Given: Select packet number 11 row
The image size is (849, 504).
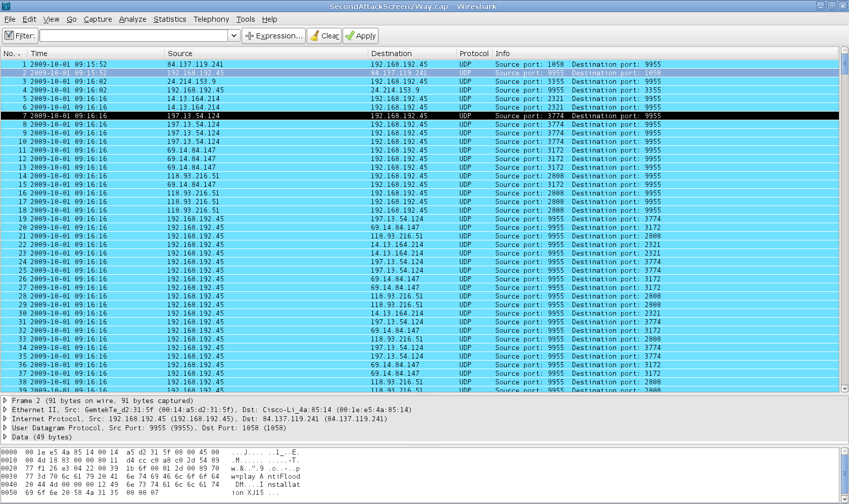Looking at the screenshot, I should pos(419,150).
